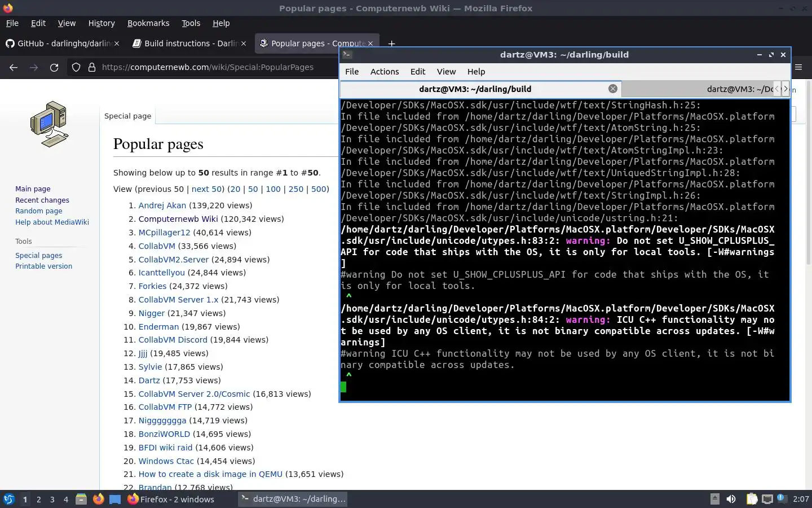Open How to create a disk image in QEMU

coord(210,474)
